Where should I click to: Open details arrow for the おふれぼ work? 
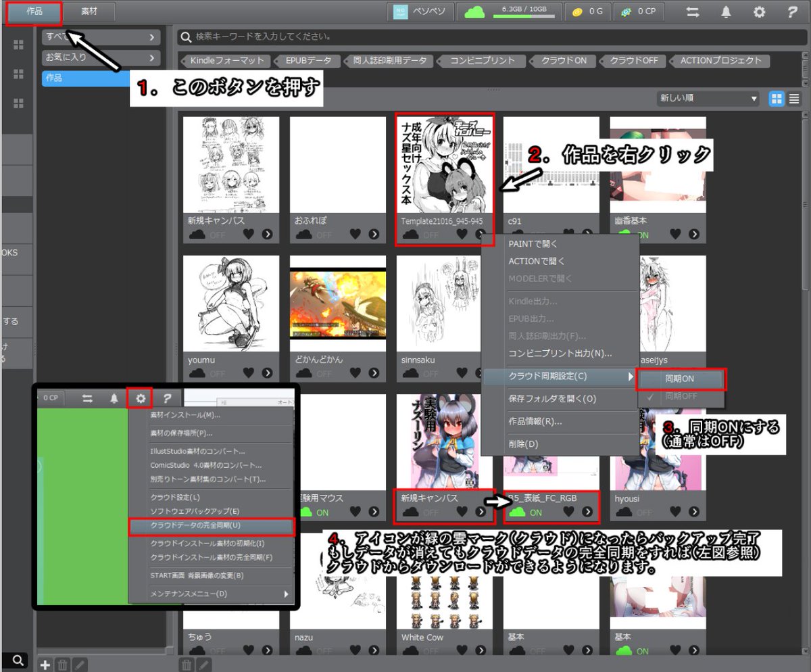[x=374, y=235]
